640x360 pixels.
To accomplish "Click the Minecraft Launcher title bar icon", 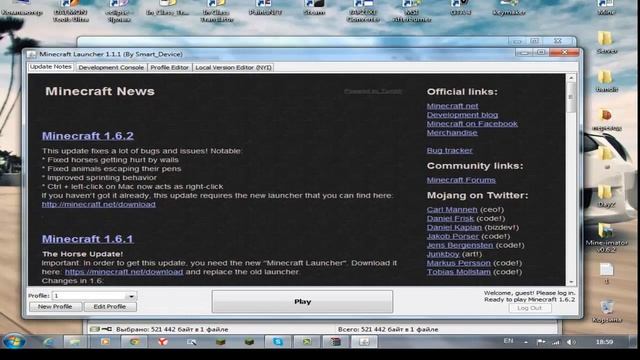I will click(x=31, y=54).
